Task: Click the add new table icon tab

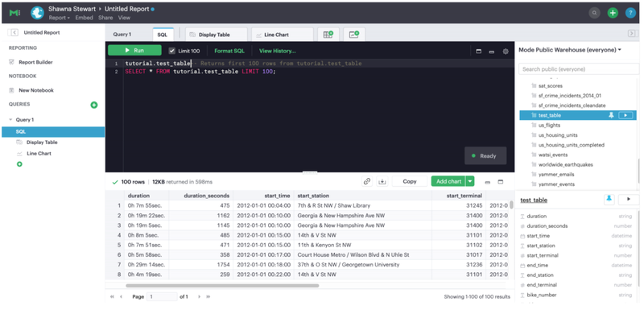Action: point(328,35)
